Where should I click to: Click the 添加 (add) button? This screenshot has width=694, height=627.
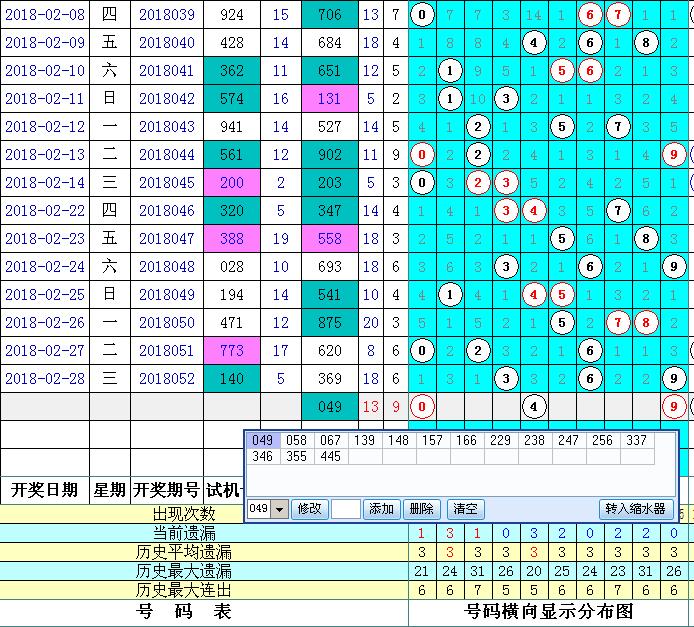[x=381, y=508]
